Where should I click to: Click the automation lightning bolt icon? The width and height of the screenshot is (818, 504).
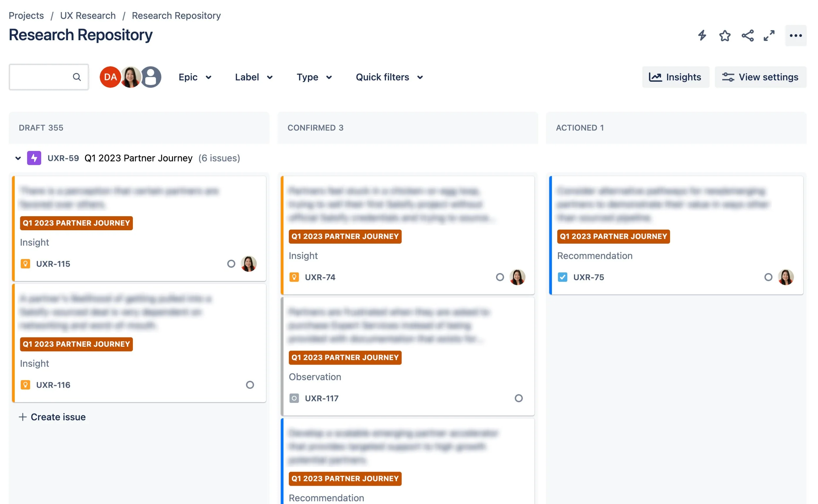pos(702,35)
